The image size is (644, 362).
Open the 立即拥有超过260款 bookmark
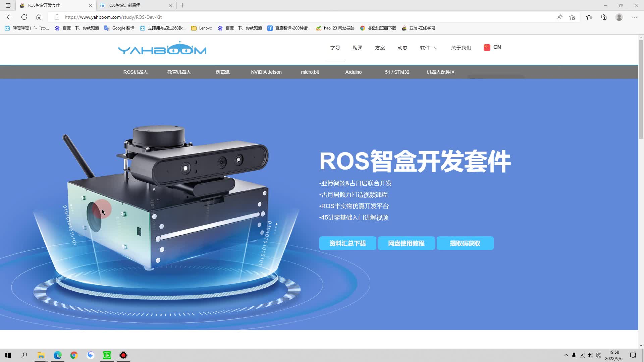[x=163, y=28]
